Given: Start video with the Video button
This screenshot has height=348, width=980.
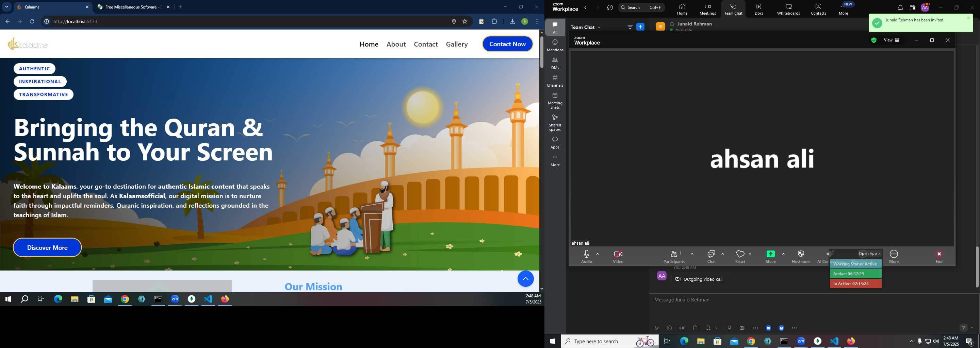Looking at the screenshot, I should point(618,257).
